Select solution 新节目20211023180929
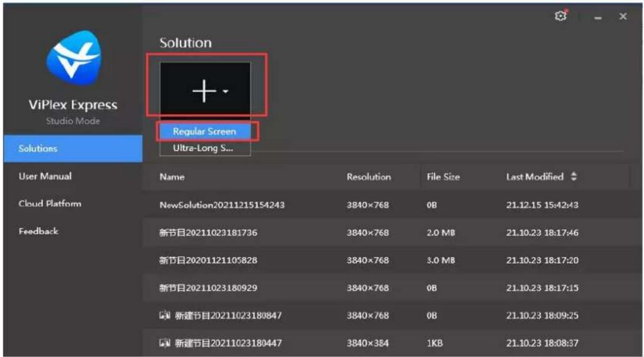The width and height of the screenshot is (644, 357). click(392, 288)
